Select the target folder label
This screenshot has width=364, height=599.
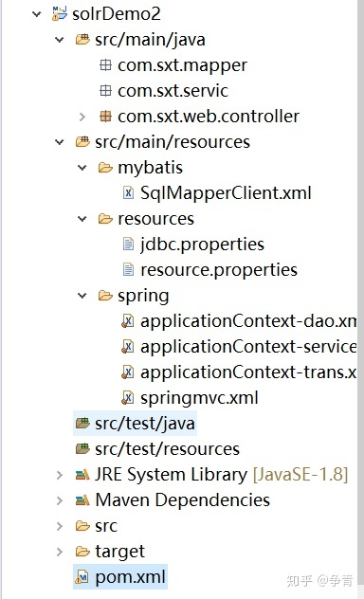pos(120,552)
